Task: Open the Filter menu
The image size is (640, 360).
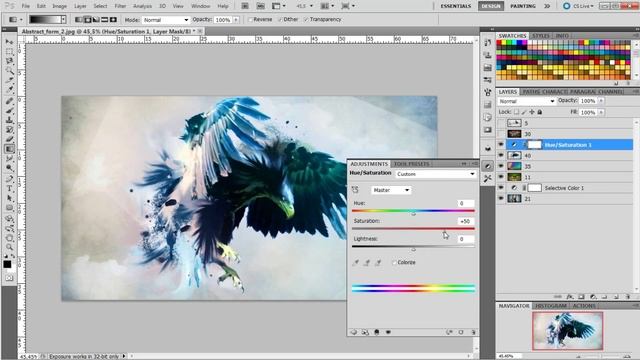Action: 120,6
